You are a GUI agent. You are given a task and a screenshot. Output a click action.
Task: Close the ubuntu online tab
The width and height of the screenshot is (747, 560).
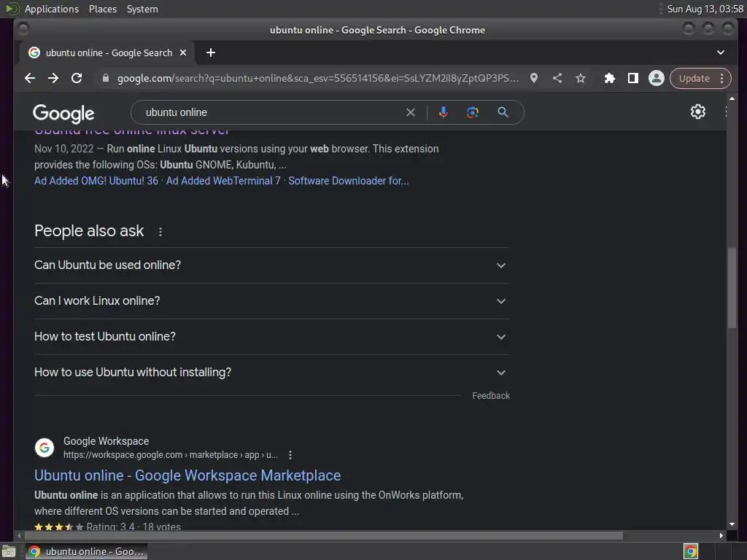[x=183, y=52]
